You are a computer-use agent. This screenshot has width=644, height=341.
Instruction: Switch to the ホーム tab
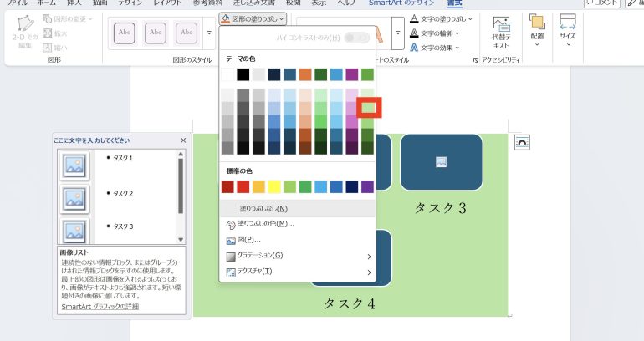click(x=46, y=3)
